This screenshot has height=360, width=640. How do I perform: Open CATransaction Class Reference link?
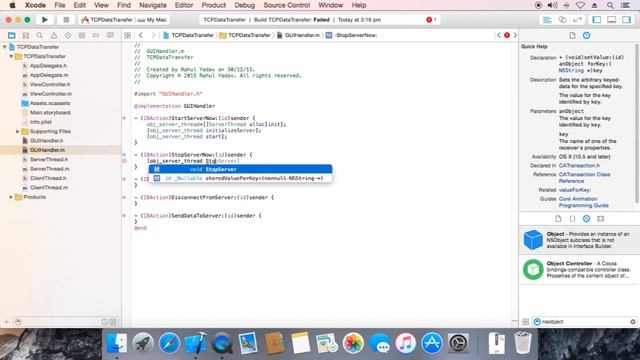[x=584, y=178]
